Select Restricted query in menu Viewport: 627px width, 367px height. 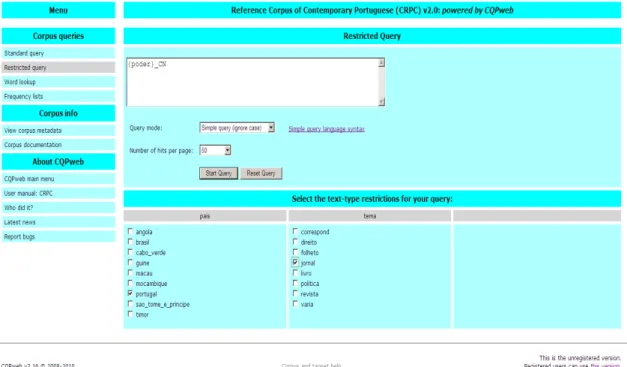[25, 68]
